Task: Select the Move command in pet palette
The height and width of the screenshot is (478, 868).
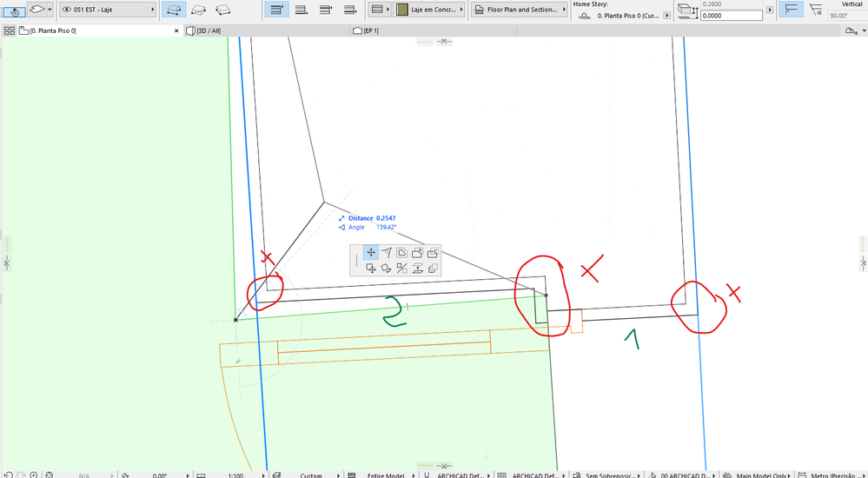Action: 370,253
